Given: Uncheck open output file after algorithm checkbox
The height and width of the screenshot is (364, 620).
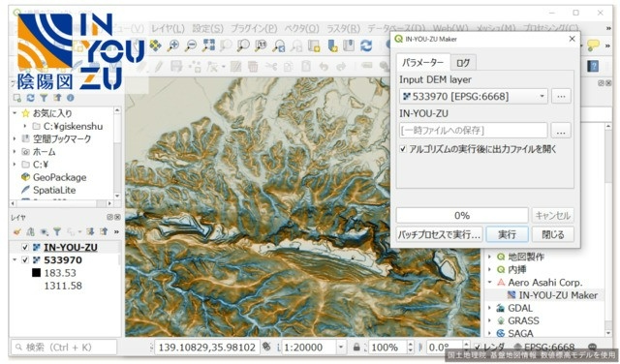Looking at the screenshot, I should click(x=403, y=149).
